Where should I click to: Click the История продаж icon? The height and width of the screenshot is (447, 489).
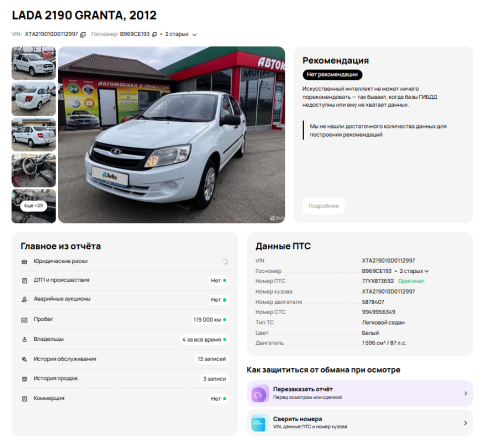(x=24, y=379)
